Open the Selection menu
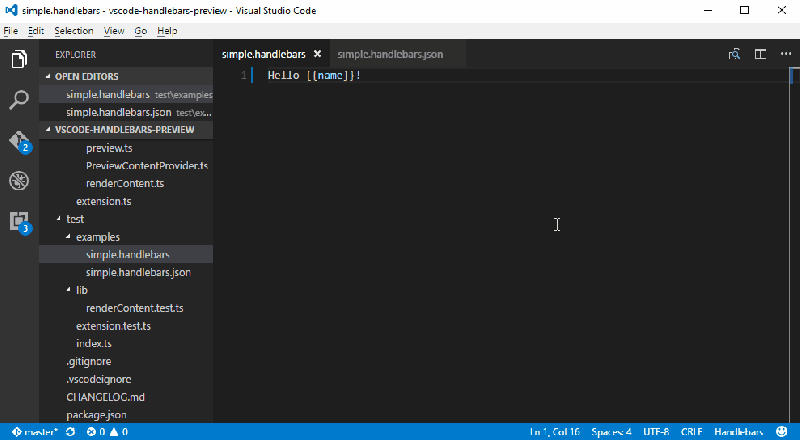The height and width of the screenshot is (440, 800). [74, 31]
